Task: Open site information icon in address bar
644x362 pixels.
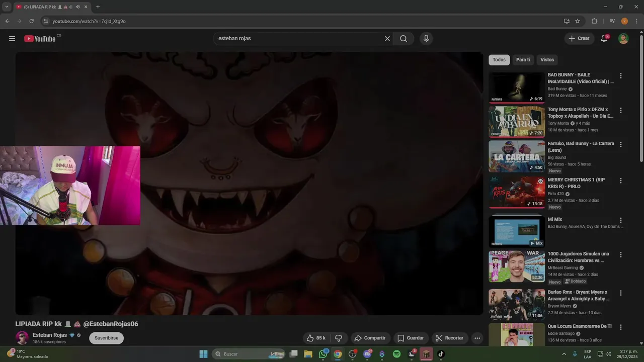Action: (x=46, y=21)
